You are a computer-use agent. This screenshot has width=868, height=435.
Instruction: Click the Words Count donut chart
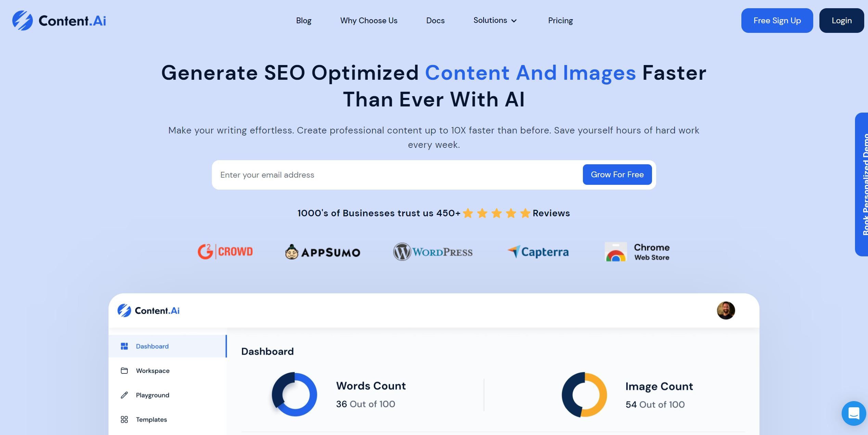(x=293, y=394)
